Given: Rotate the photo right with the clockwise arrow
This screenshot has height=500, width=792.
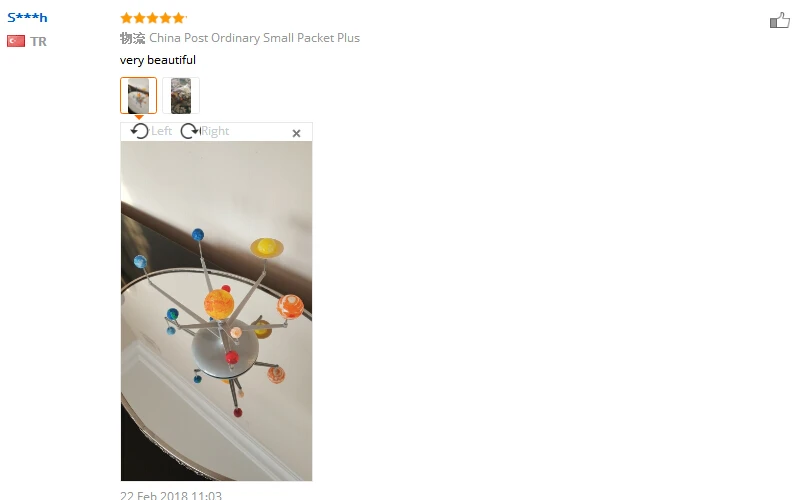Looking at the screenshot, I should click(x=190, y=131).
